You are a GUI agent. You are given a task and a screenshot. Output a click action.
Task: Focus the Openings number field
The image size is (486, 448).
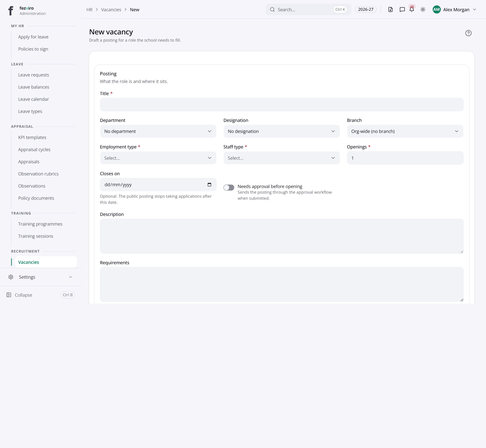click(405, 158)
